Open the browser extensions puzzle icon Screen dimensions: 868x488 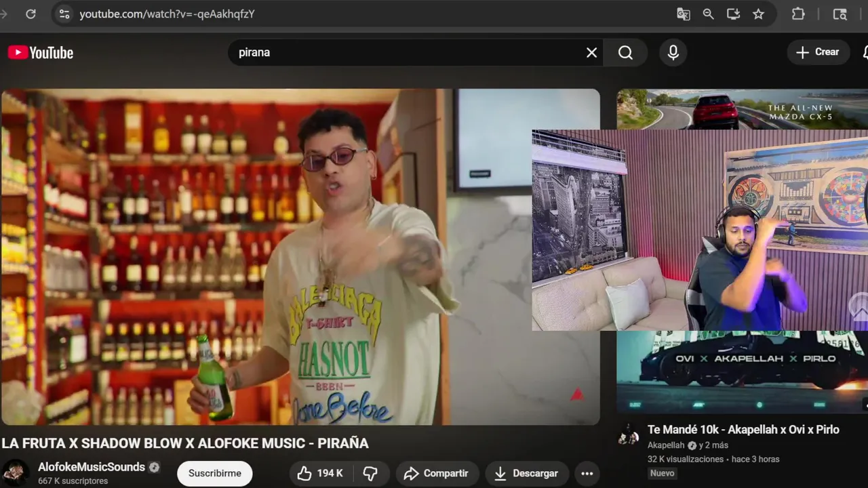(x=798, y=14)
